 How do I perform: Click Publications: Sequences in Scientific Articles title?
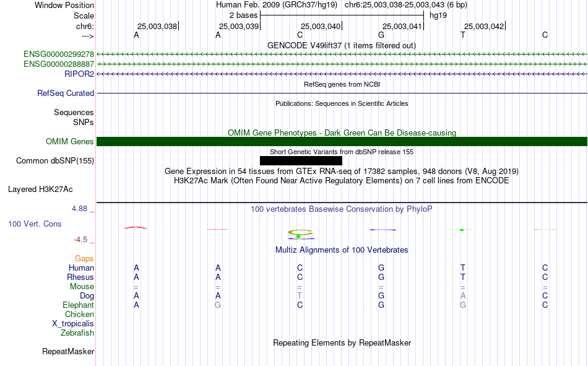342,103
